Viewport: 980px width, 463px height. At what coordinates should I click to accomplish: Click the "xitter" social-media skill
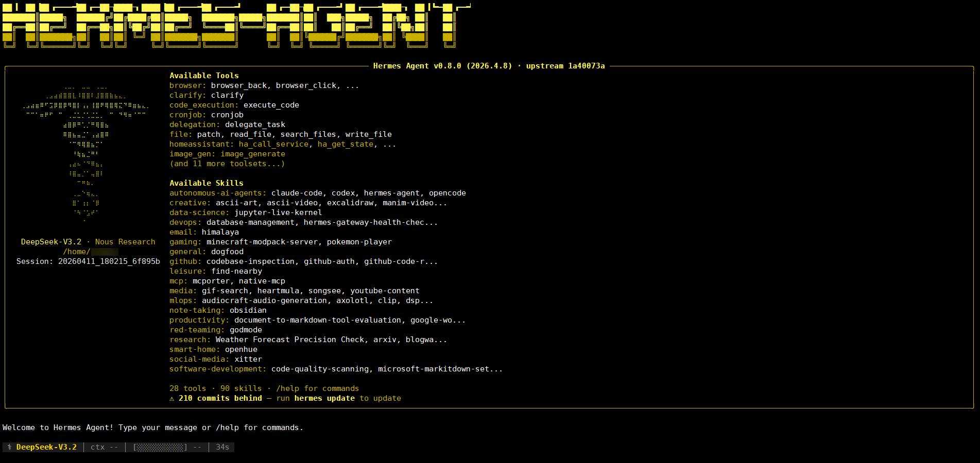click(x=248, y=359)
